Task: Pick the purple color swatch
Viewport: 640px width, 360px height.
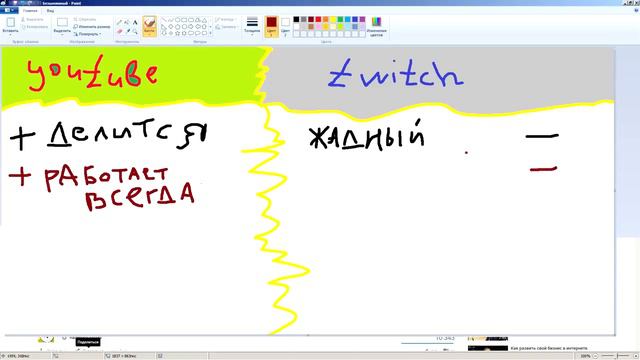Action: click(x=362, y=19)
